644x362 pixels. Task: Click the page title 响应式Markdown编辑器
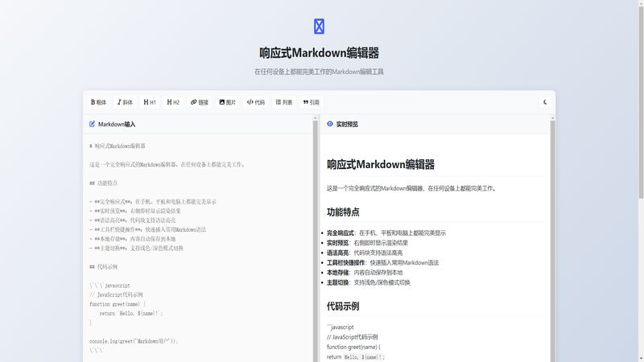pos(319,53)
